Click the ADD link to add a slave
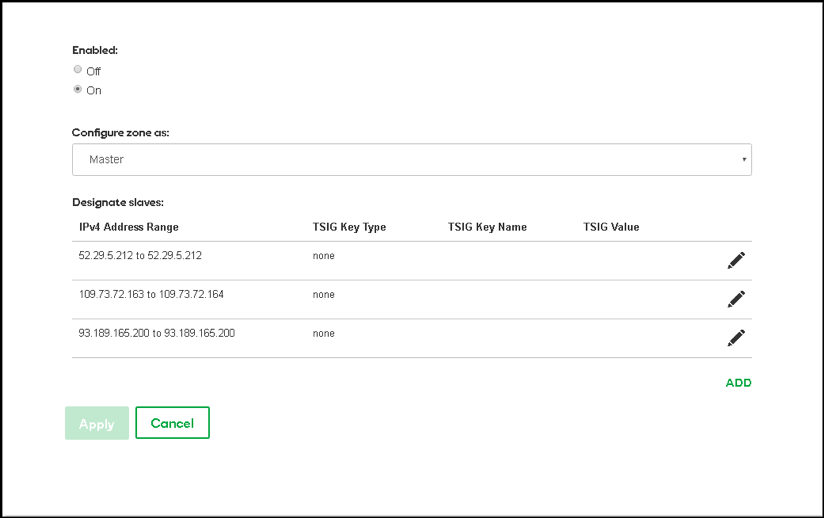This screenshot has width=824, height=518. click(738, 383)
